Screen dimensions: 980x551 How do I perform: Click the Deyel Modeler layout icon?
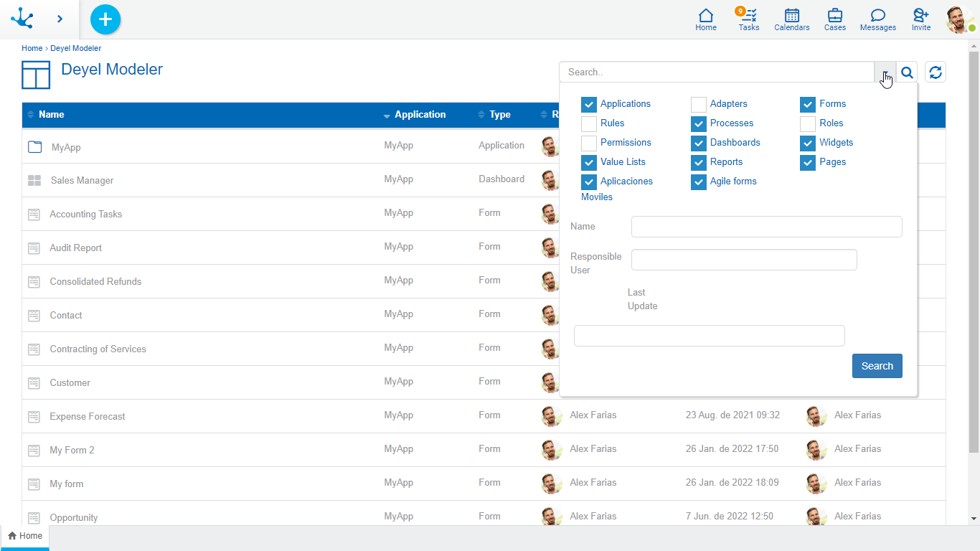36,75
